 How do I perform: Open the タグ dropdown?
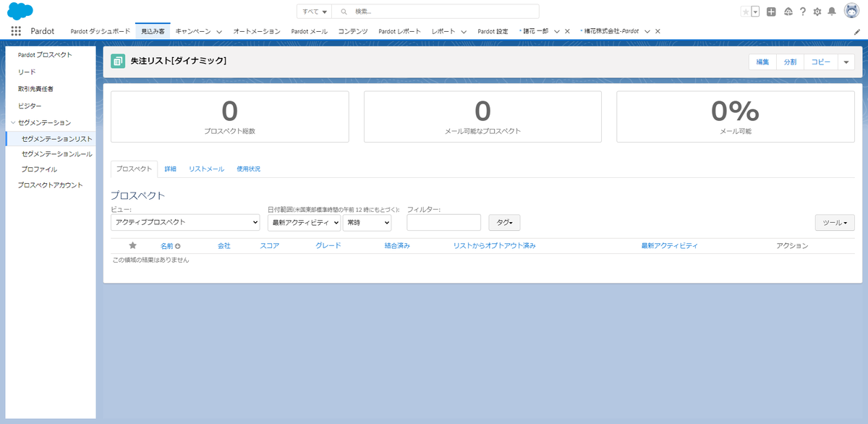pos(503,222)
